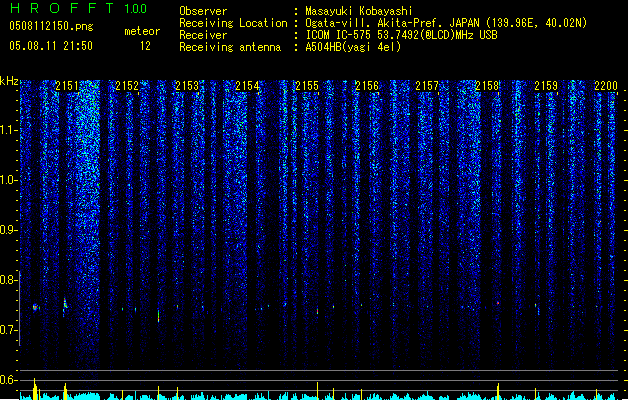629x400 pixels.
Task: Click the 2152 time marker
Action: tap(127, 86)
